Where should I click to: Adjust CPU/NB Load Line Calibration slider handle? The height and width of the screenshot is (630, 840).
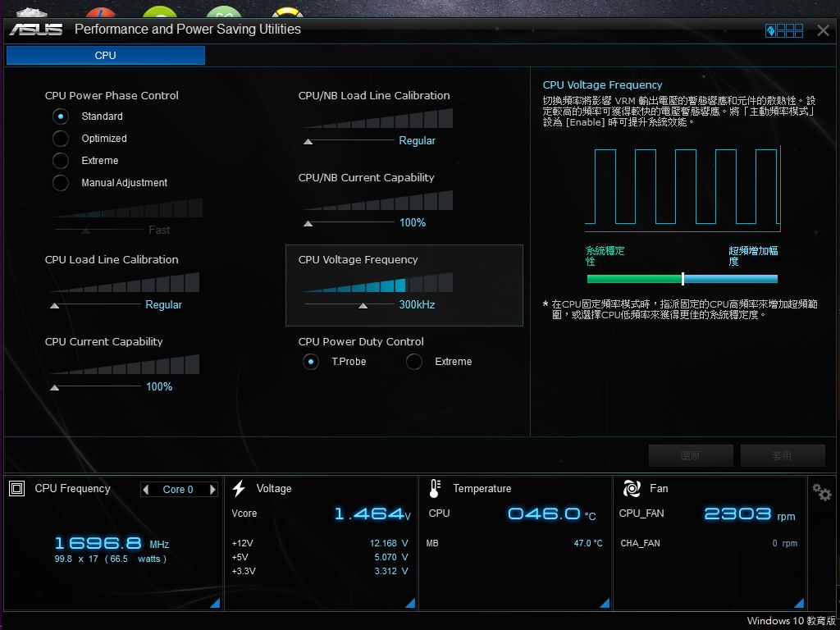[x=308, y=141]
